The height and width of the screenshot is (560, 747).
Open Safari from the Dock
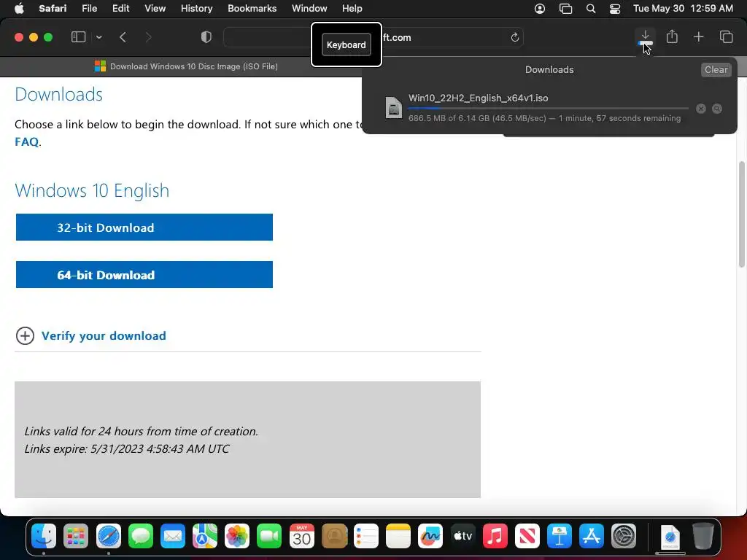click(108, 536)
